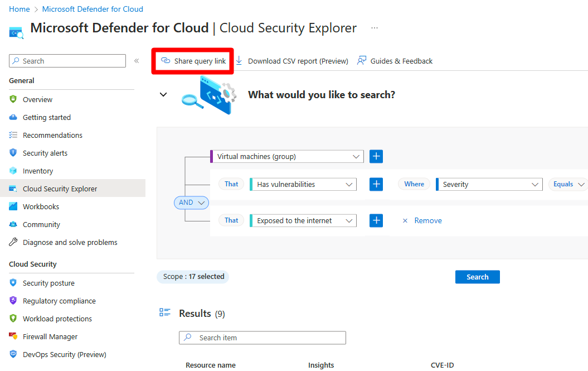Click the Results list view icon
588x371 pixels.
click(x=165, y=312)
